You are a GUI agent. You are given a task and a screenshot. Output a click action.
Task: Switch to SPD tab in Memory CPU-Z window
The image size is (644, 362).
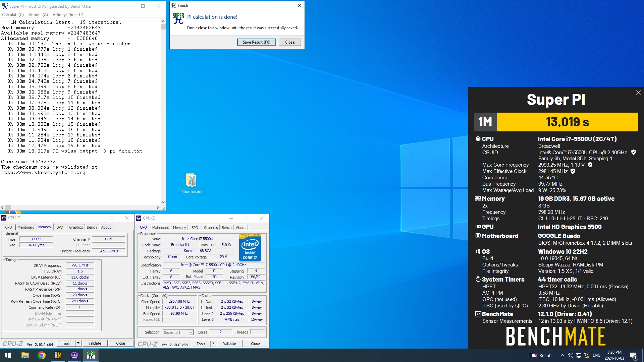[60, 227]
